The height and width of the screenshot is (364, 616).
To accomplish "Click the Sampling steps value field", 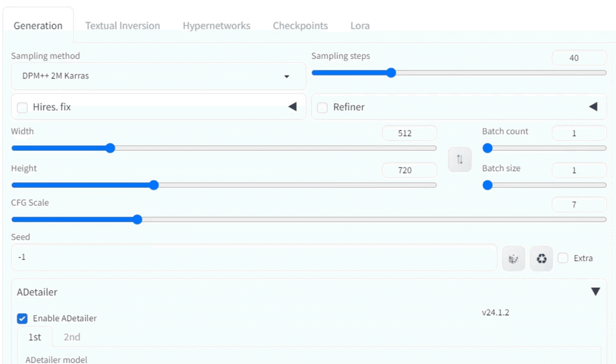I will 579,58.
